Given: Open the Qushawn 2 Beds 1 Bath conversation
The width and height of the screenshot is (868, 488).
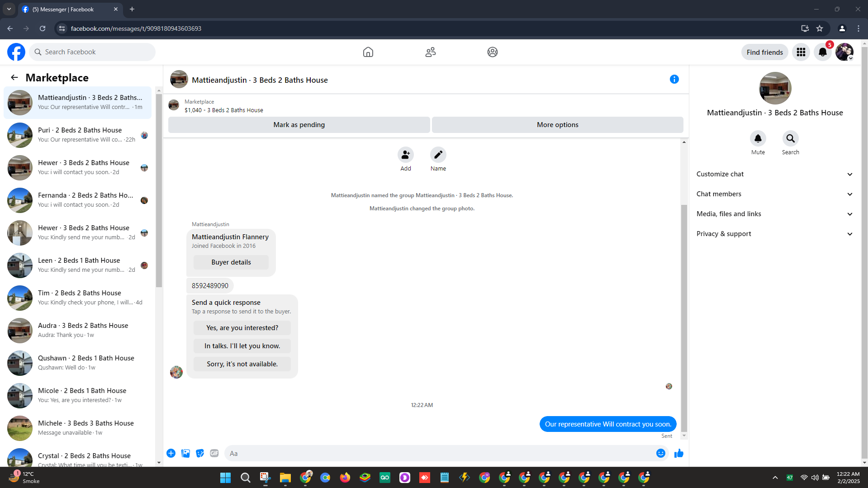Looking at the screenshot, I should coord(78,363).
